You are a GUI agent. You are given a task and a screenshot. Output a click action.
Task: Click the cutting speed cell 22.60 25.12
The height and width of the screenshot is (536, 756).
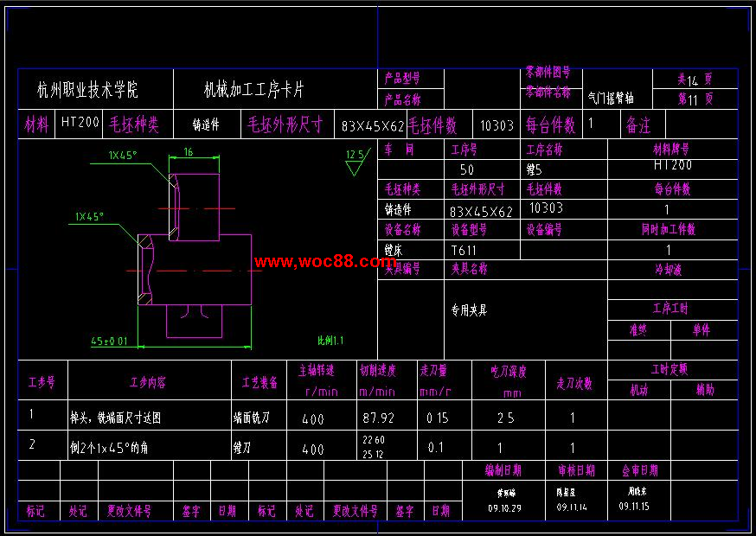tap(374, 447)
